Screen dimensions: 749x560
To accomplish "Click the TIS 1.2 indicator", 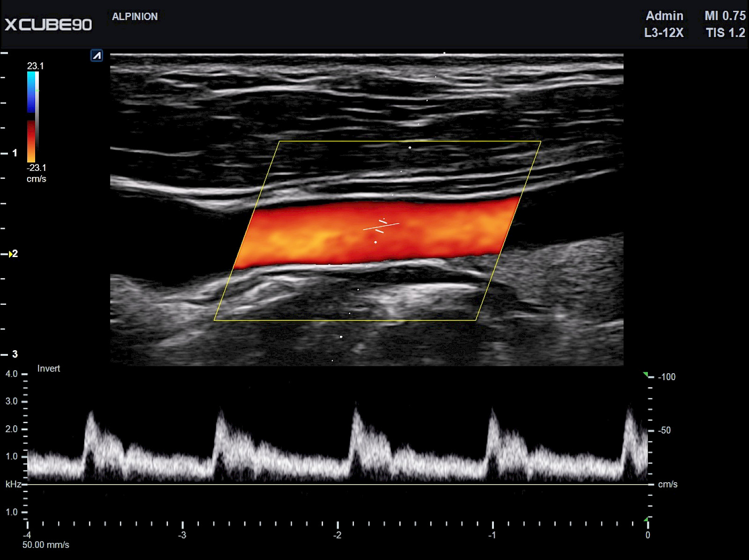I will (x=726, y=33).
